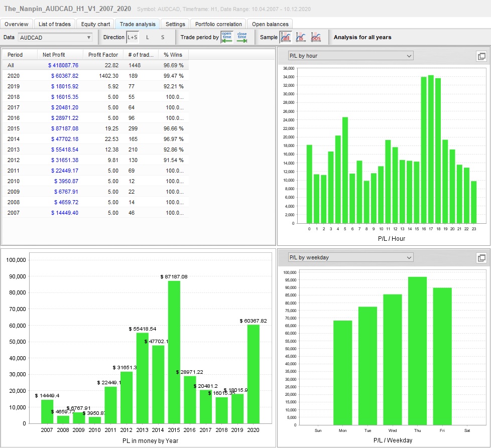Set trade period by close time
The image size is (491, 448).
[x=242, y=37]
